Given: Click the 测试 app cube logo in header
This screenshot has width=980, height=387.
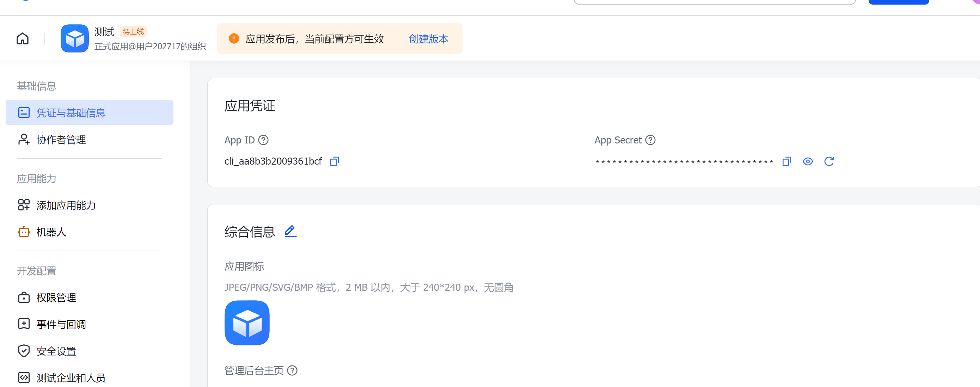Looking at the screenshot, I should tap(75, 38).
